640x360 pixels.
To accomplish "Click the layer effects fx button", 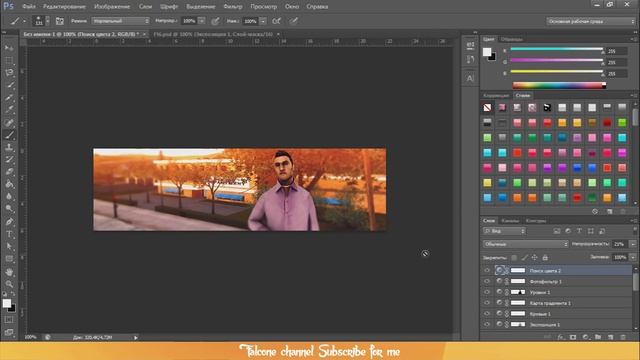I will pyautogui.click(x=561, y=337).
